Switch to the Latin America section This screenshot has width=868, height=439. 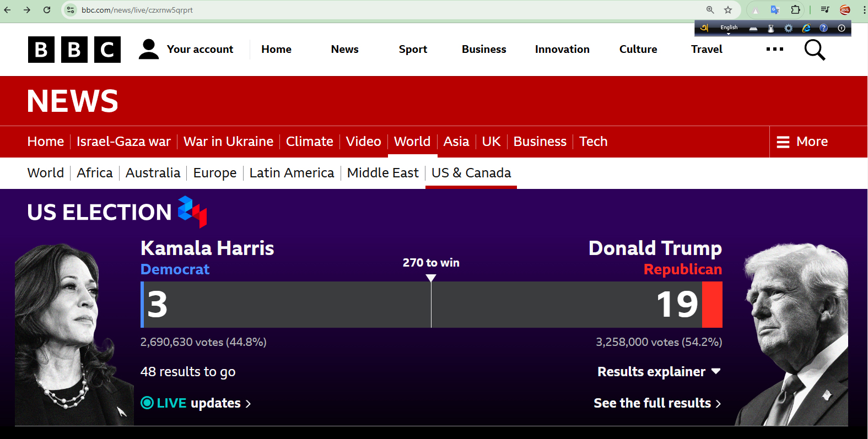pos(292,173)
